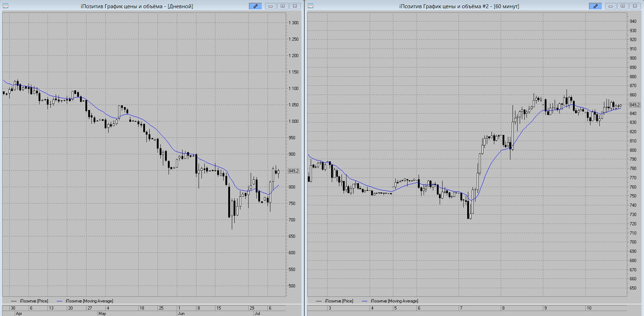The height and width of the screenshot is (316, 644).
Task: Click the iПозитив [Price] legend in the Дневной chart
Action: (34, 301)
